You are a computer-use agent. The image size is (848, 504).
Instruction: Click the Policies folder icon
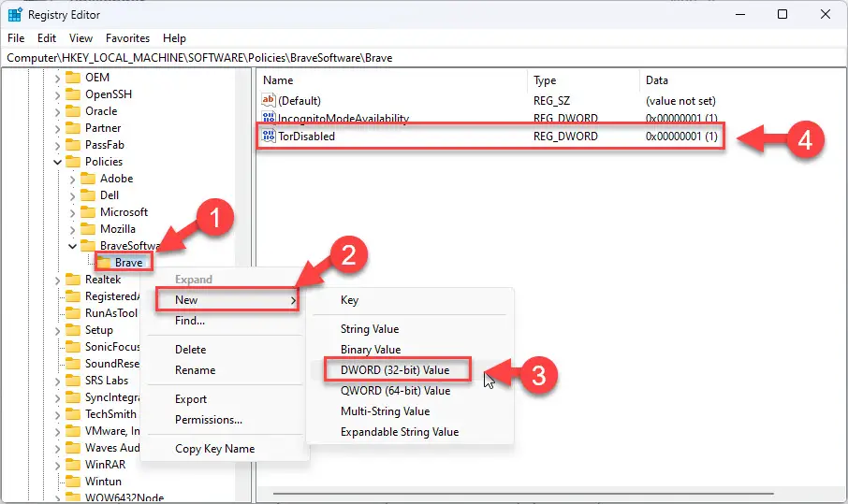[x=73, y=162]
